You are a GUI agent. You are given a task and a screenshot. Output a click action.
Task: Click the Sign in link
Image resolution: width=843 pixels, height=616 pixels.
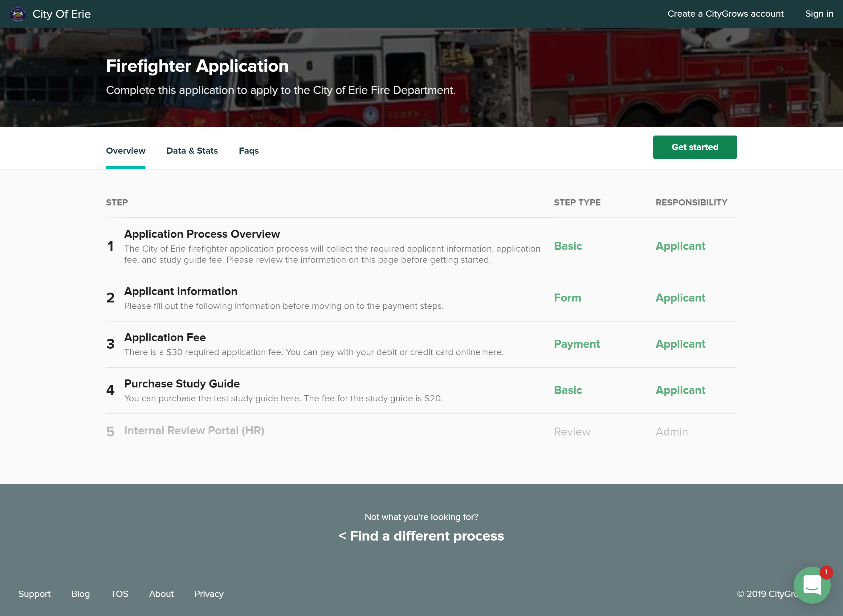coord(819,14)
